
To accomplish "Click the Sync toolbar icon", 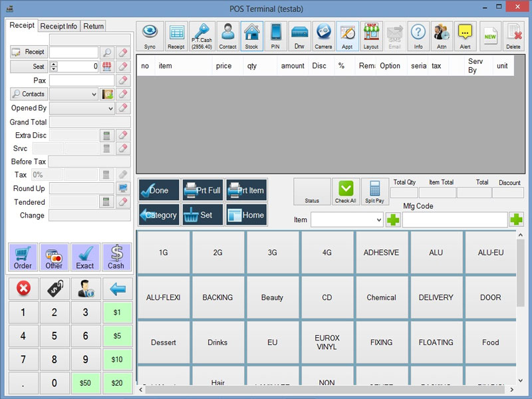I will pos(150,36).
